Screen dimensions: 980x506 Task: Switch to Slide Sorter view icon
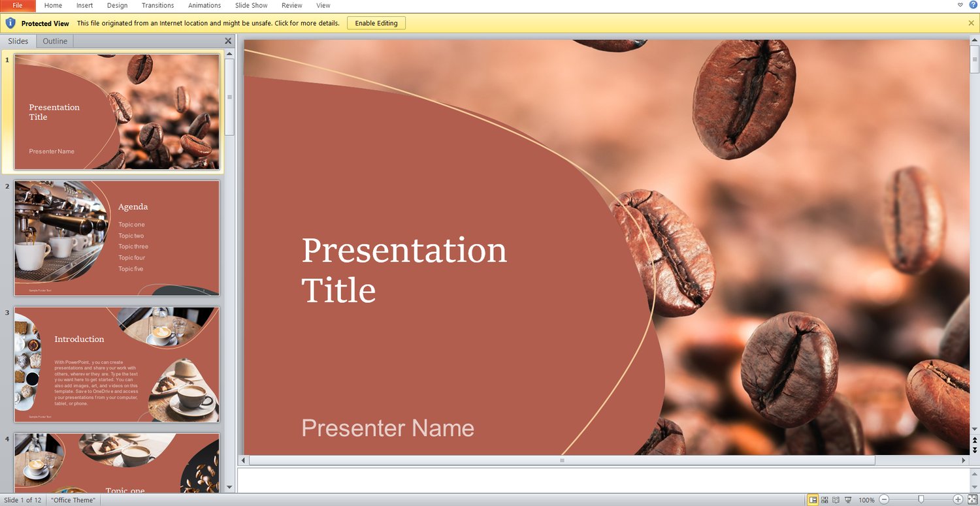(x=825, y=500)
